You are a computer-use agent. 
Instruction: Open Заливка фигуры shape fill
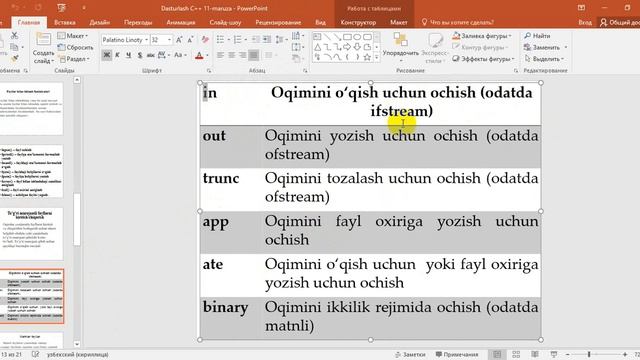coord(482,36)
